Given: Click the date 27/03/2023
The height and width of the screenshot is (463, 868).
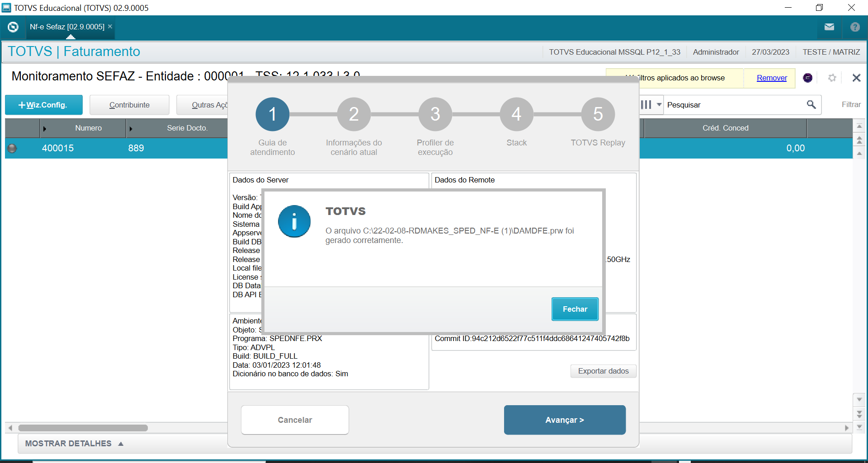Looking at the screenshot, I should (x=770, y=52).
